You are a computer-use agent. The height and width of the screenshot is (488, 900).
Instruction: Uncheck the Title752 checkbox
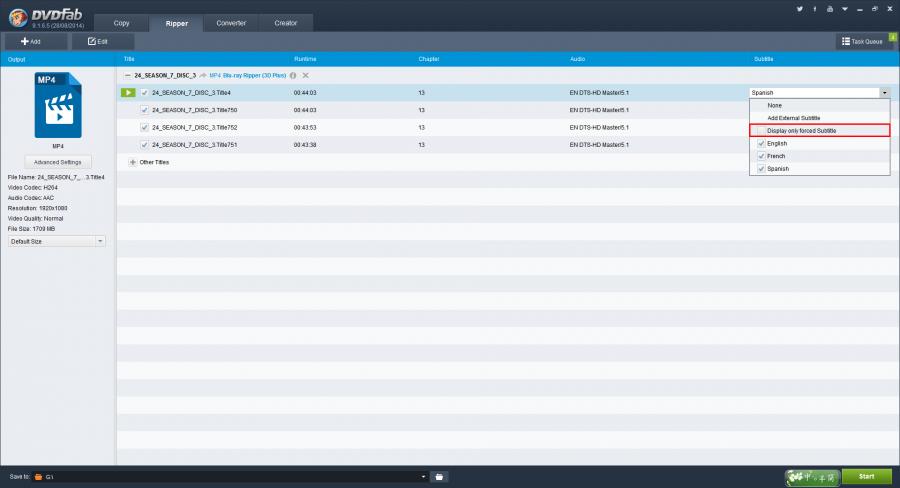pos(145,127)
